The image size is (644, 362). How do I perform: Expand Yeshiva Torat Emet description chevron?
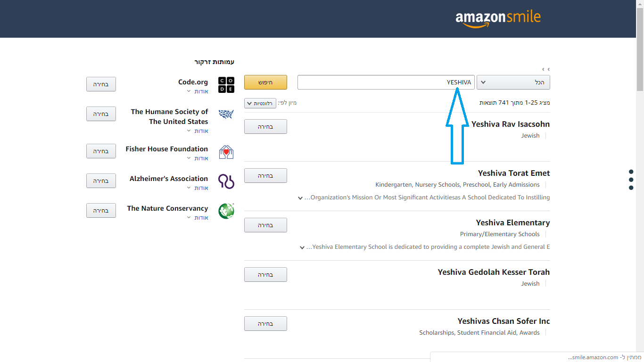coord(300,198)
